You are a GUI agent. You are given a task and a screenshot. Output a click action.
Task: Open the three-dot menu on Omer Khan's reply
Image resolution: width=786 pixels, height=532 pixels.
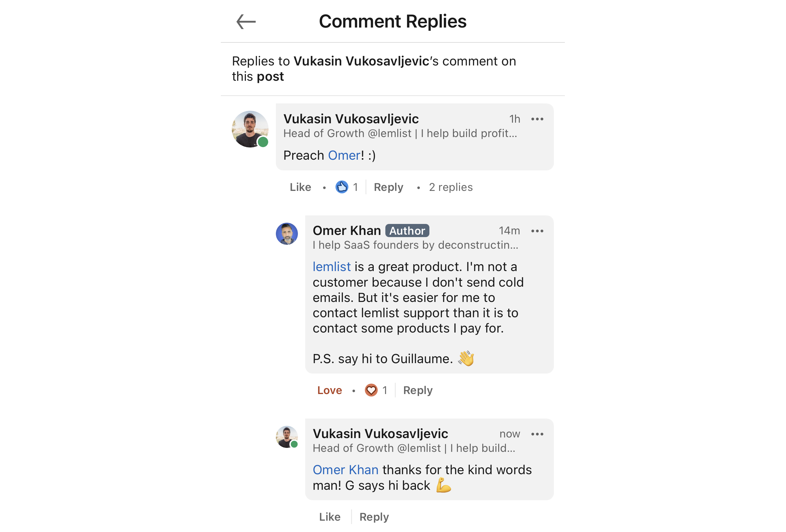[x=537, y=231]
